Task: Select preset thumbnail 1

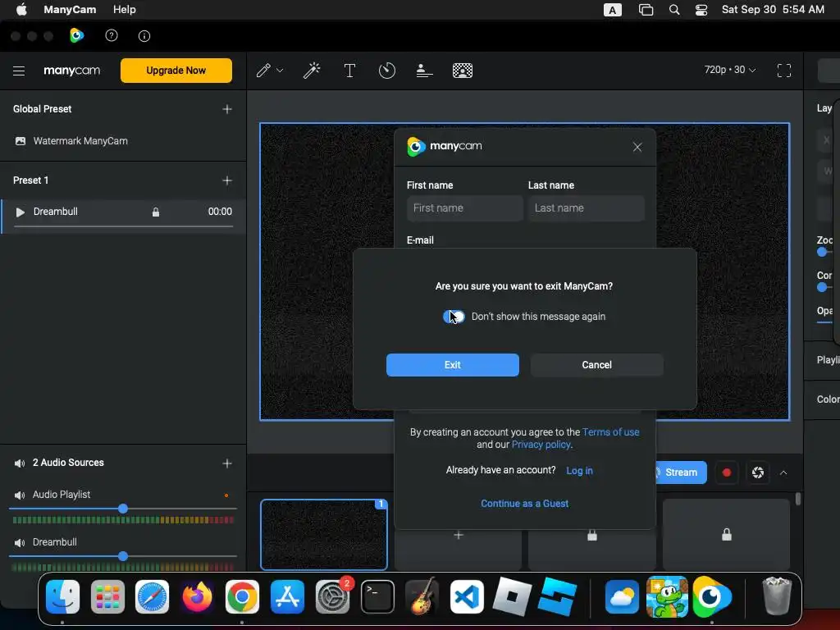Action: [323, 535]
